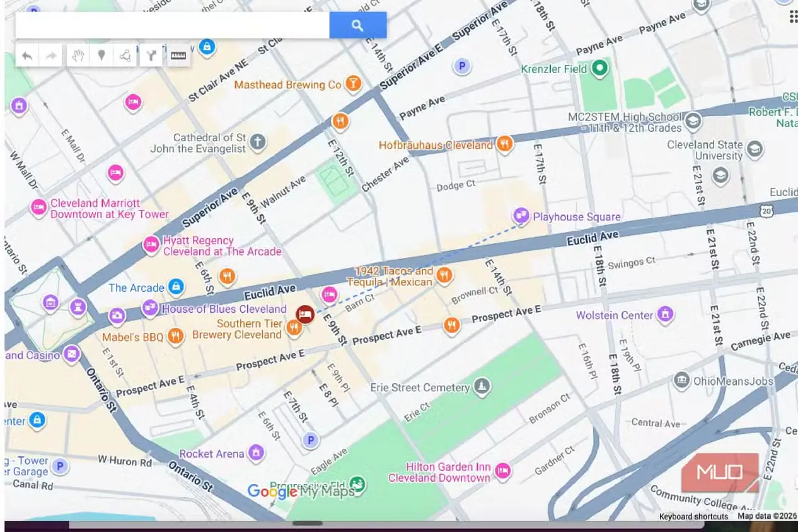This screenshot has height=532, width=798.
Task: Select the hand (select items) tool
Action: click(x=78, y=55)
